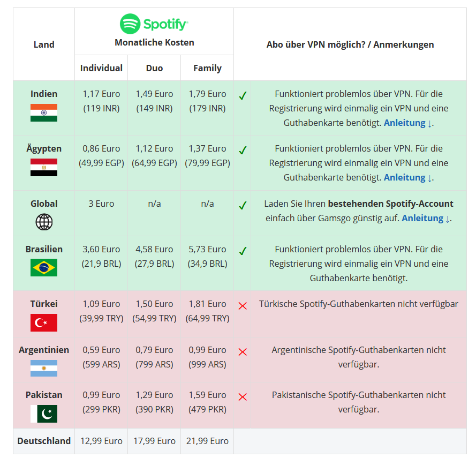Click the India flag icon
The image size is (476, 458).
tap(44, 112)
